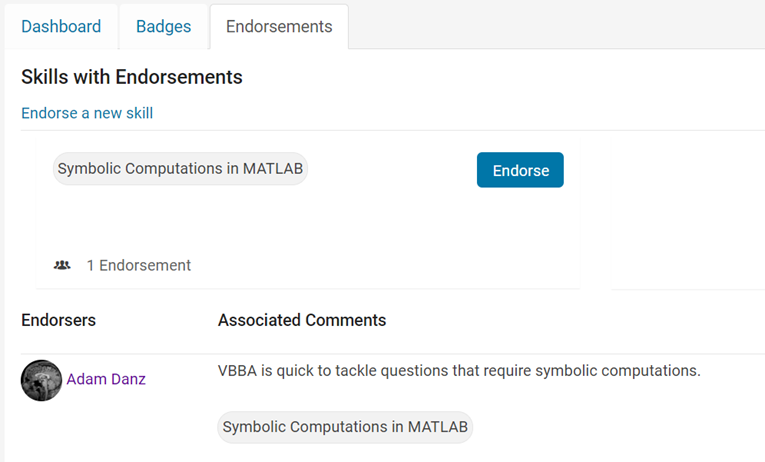Switch to the Badges tab
Image resolution: width=765 pixels, height=462 pixels.
pyautogui.click(x=163, y=27)
